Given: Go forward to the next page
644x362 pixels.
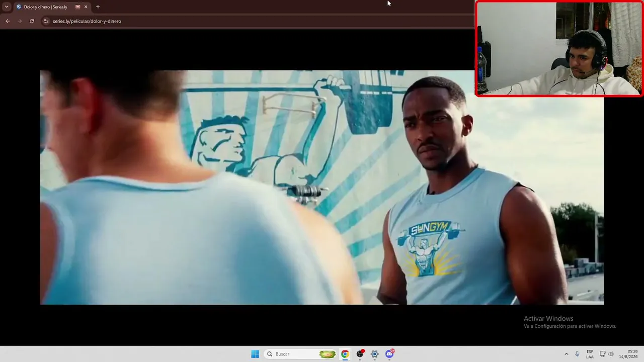Looking at the screenshot, I should (x=20, y=21).
